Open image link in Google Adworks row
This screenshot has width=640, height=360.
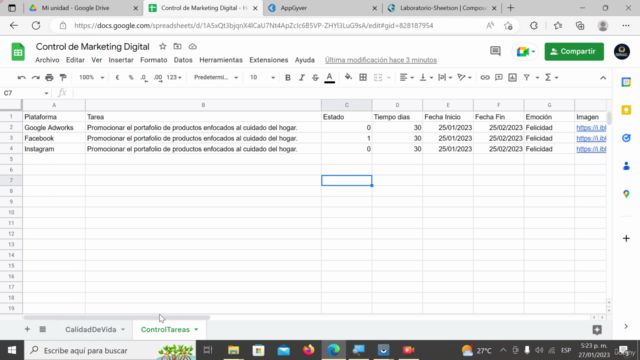(x=591, y=128)
